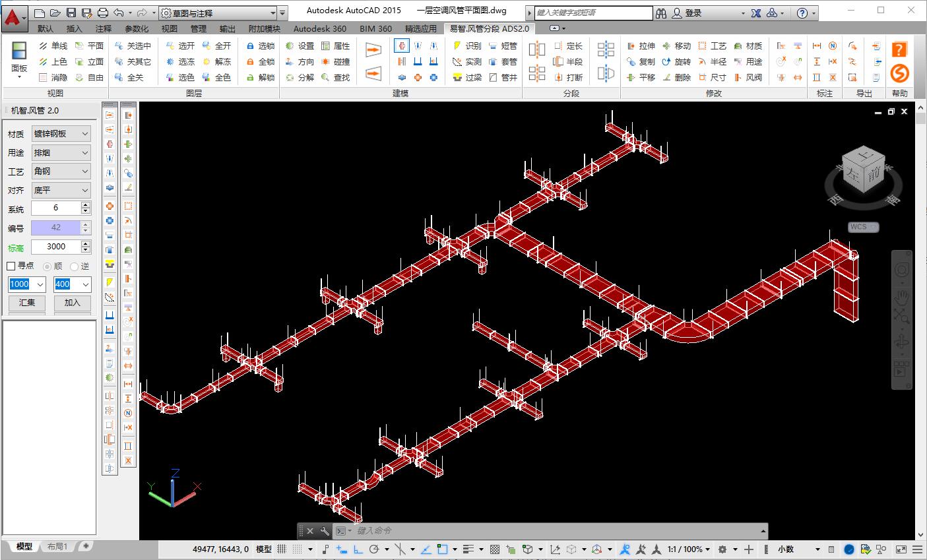Enable the 寻点 checkbox
The image size is (927, 560).
tap(11, 266)
